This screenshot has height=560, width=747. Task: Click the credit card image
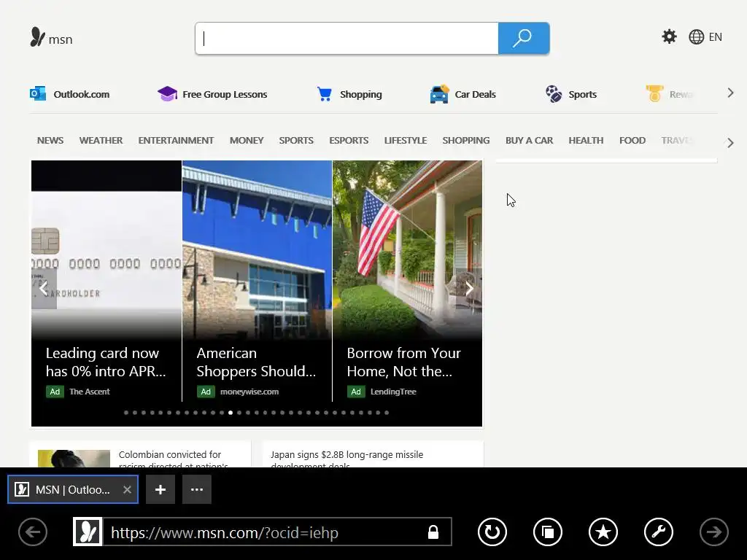[107, 249]
